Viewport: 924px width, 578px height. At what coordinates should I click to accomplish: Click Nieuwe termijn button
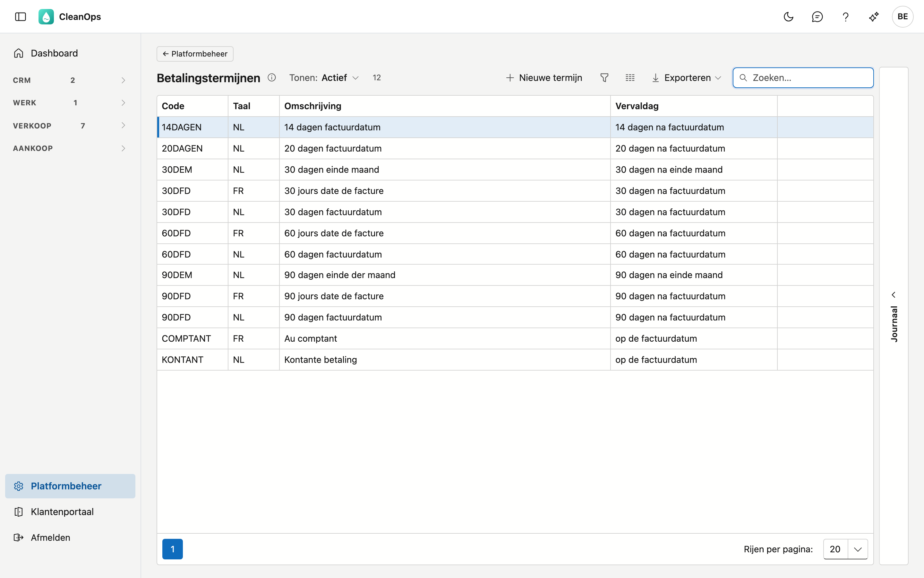click(544, 78)
